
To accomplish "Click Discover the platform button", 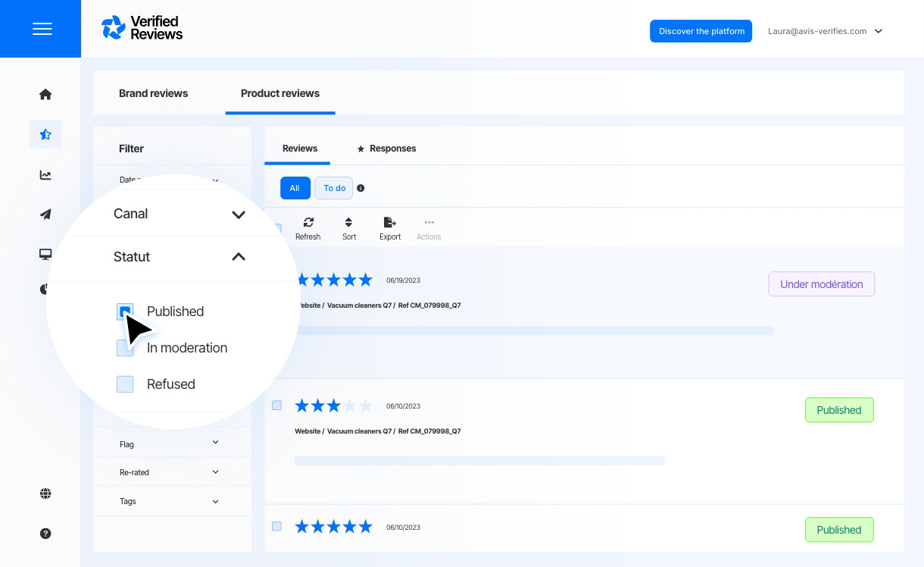I will (701, 31).
